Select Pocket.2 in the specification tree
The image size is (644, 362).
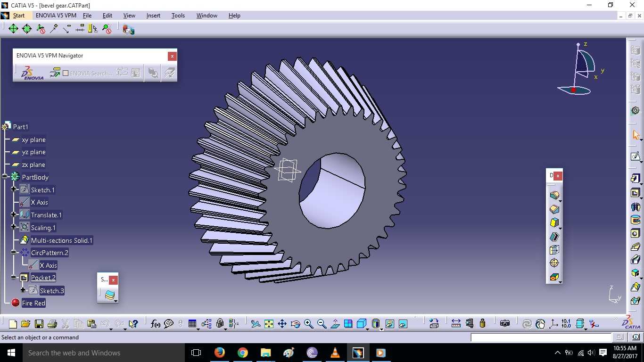(43, 278)
